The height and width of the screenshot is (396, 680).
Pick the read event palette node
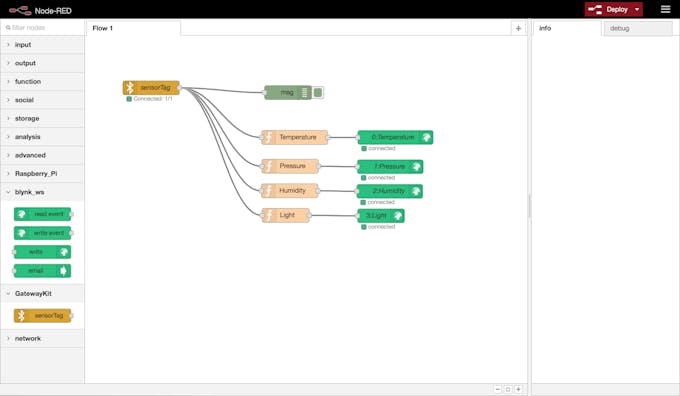pos(42,214)
